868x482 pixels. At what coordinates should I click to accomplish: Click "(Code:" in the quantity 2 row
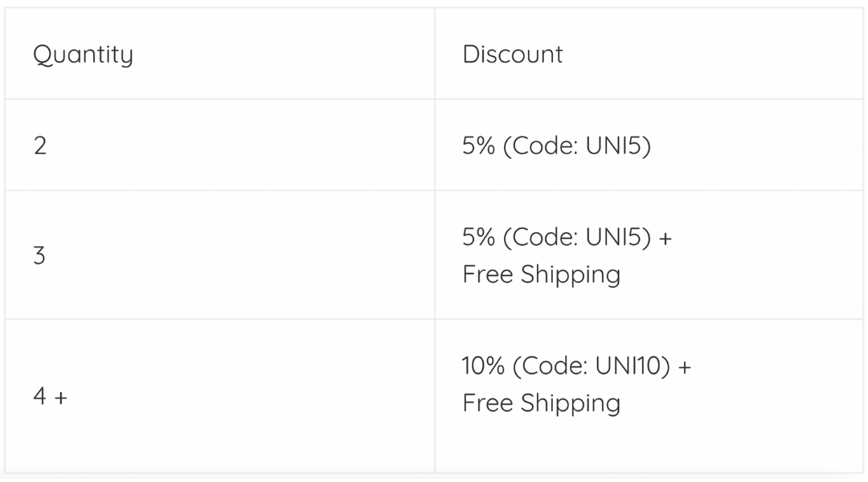point(539,147)
